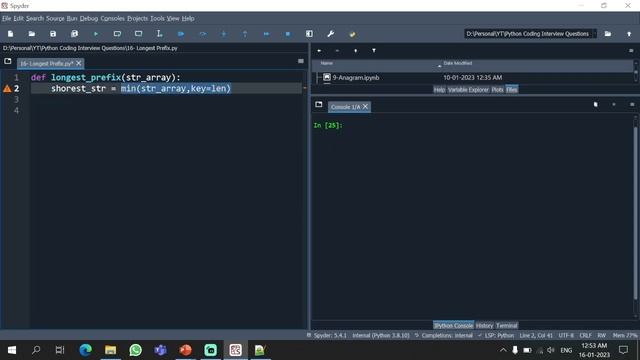
Task: Switch to the Files tab
Action: (x=512, y=89)
